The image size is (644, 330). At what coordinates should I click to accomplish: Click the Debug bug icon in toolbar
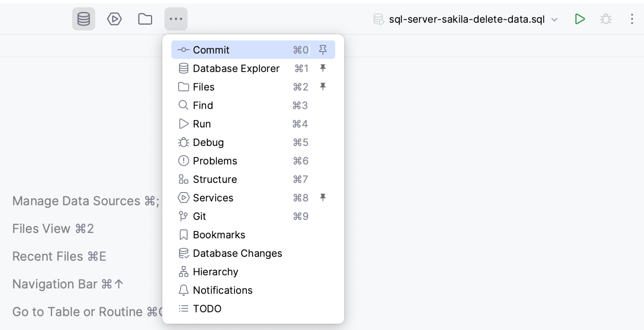point(606,19)
